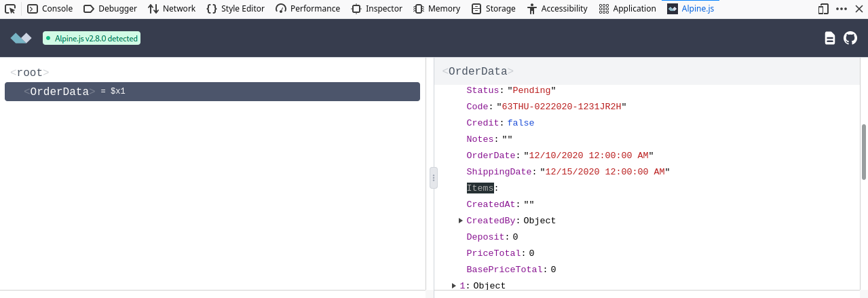Click the Notes empty string value
This screenshot has width=868, height=298.
507,139
